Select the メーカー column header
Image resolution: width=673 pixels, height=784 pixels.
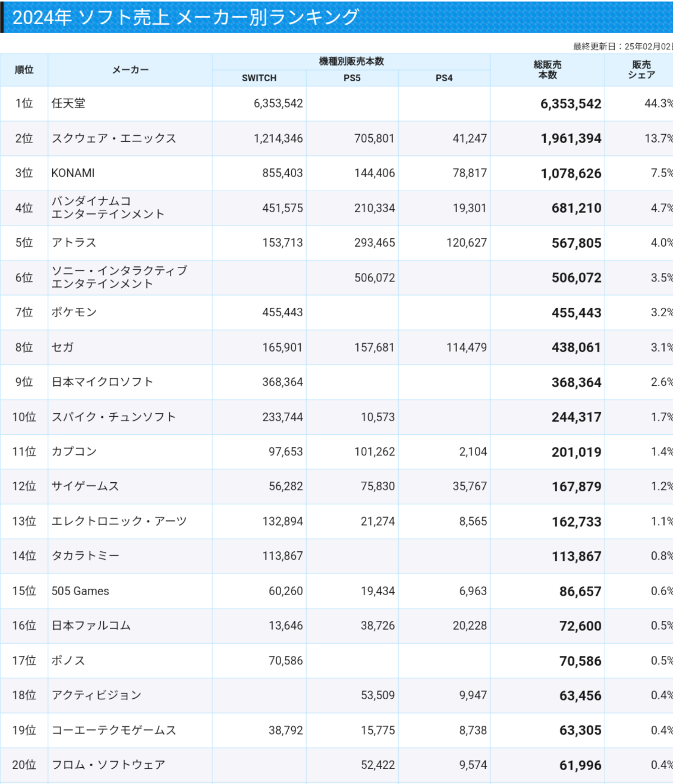pyautogui.click(x=130, y=70)
